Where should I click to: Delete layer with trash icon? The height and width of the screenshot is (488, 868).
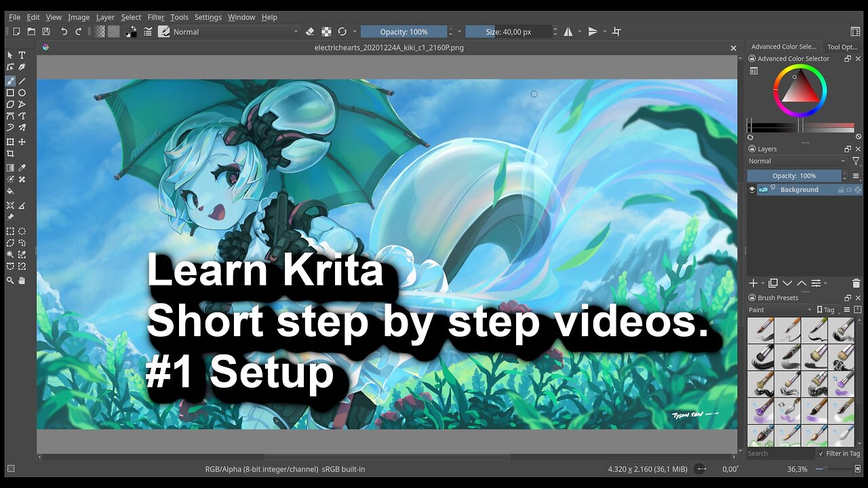point(856,283)
